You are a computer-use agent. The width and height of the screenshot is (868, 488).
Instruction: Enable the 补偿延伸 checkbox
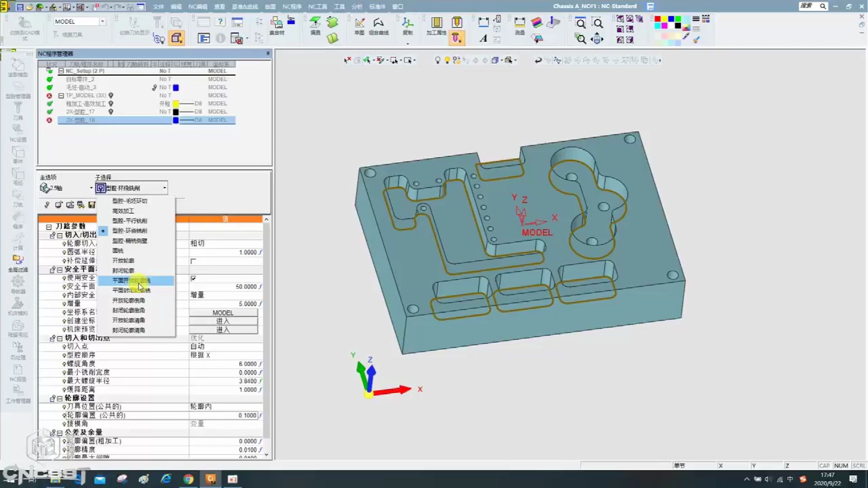(x=193, y=261)
